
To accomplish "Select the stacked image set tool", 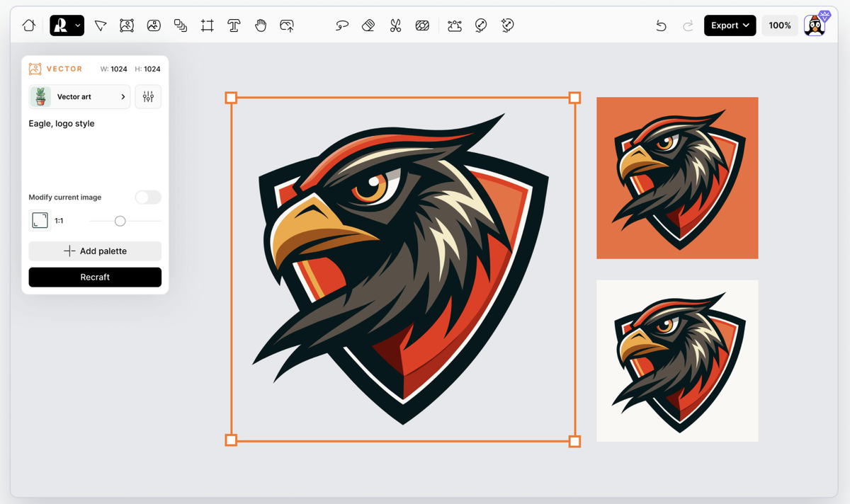I will (x=181, y=25).
